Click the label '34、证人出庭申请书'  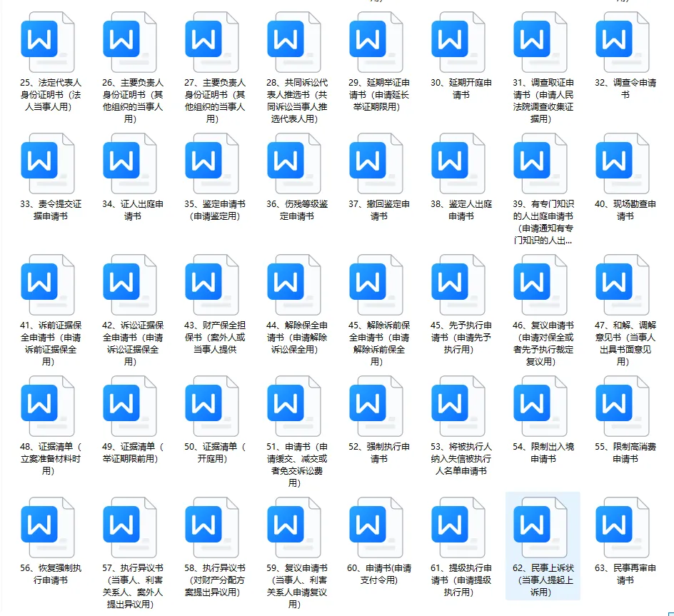pyautogui.click(x=132, y=210)
